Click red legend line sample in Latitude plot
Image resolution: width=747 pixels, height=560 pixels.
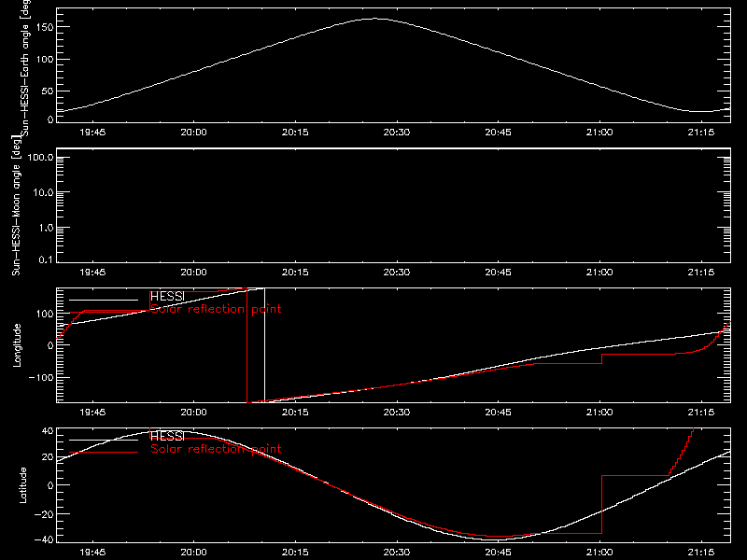click(x=104, y=453)
